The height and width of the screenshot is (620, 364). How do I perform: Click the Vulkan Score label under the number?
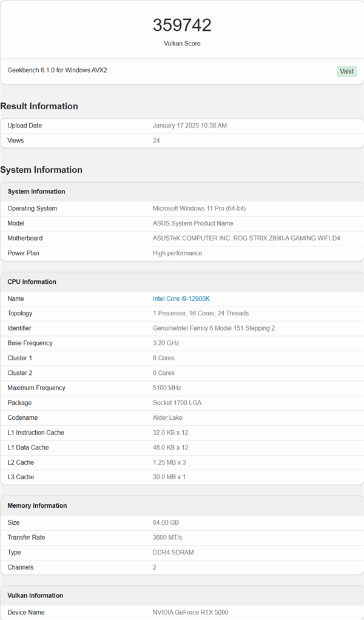tap(182, 44)
